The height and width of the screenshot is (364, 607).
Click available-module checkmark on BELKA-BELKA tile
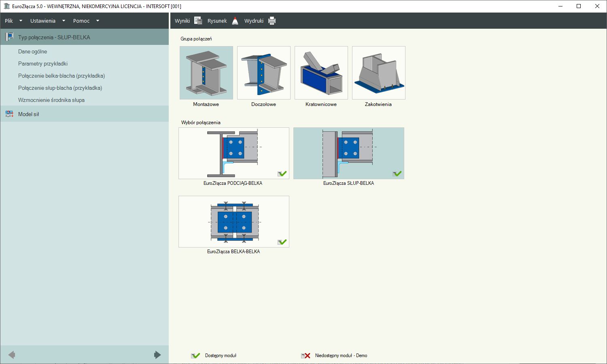[282, 242]
